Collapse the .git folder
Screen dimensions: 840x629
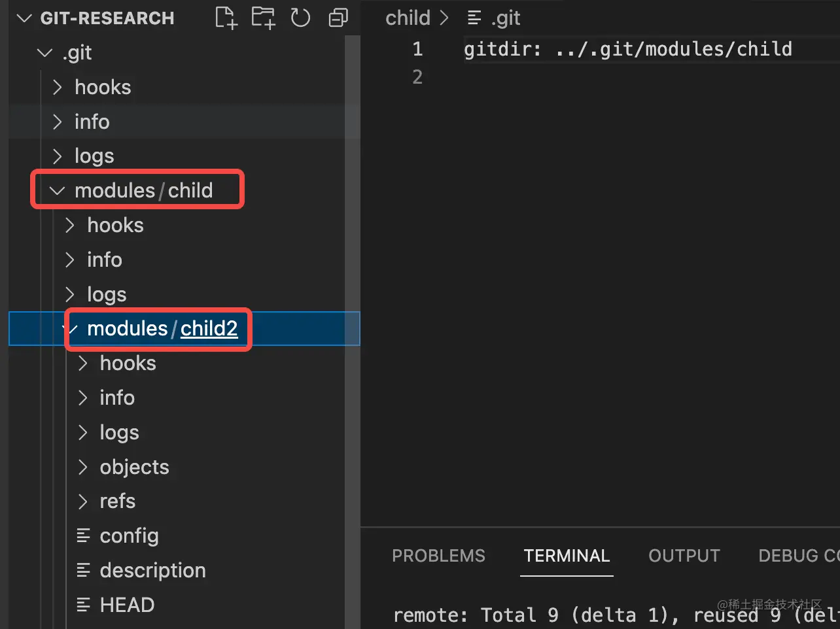pos(44,52)
